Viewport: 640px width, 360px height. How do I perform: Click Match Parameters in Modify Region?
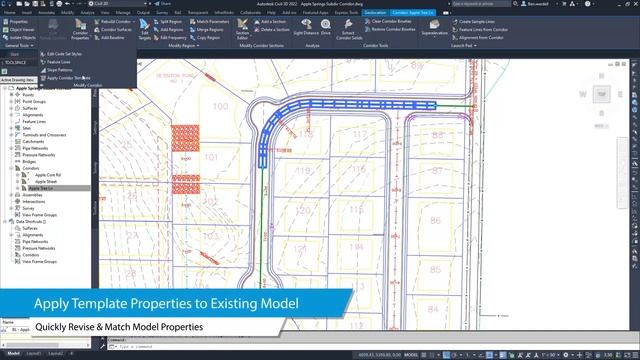click(x=209, y=22)
